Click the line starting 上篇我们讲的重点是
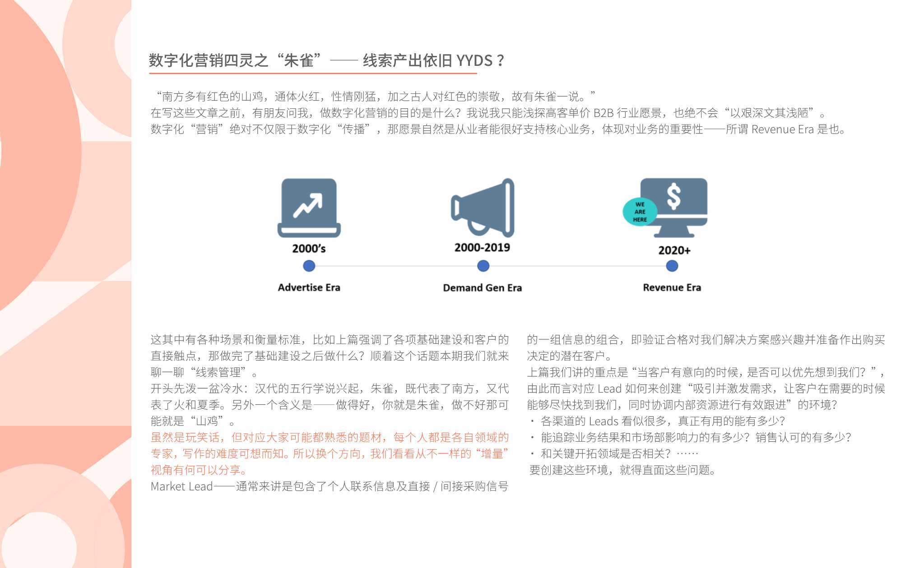Image resolution: width=924 pixels, height=568 pixels. click(x=706, y=372)
